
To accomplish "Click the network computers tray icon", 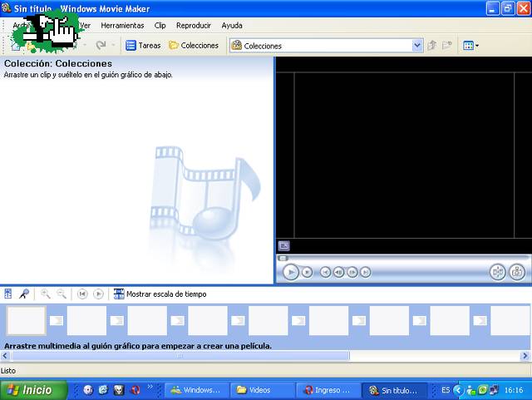I will pos(494,390).
